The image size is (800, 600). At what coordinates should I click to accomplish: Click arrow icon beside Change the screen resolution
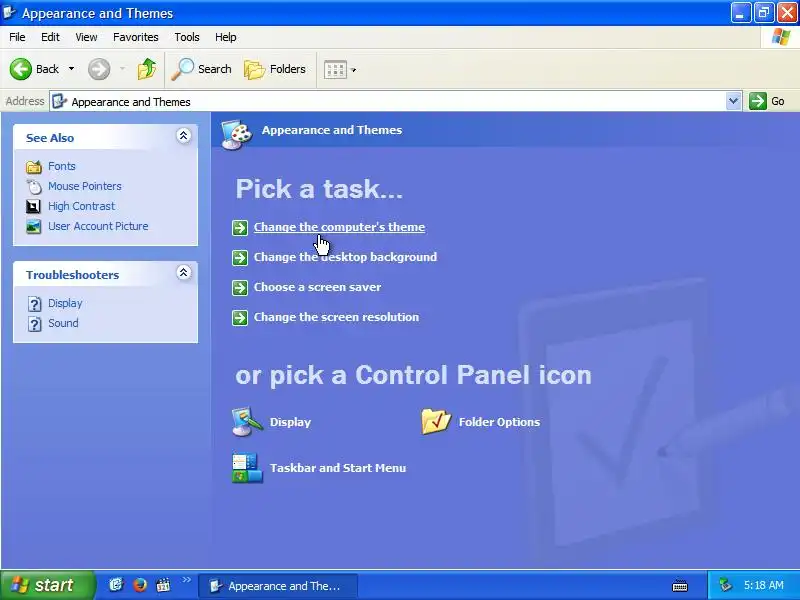pos(240,318)
